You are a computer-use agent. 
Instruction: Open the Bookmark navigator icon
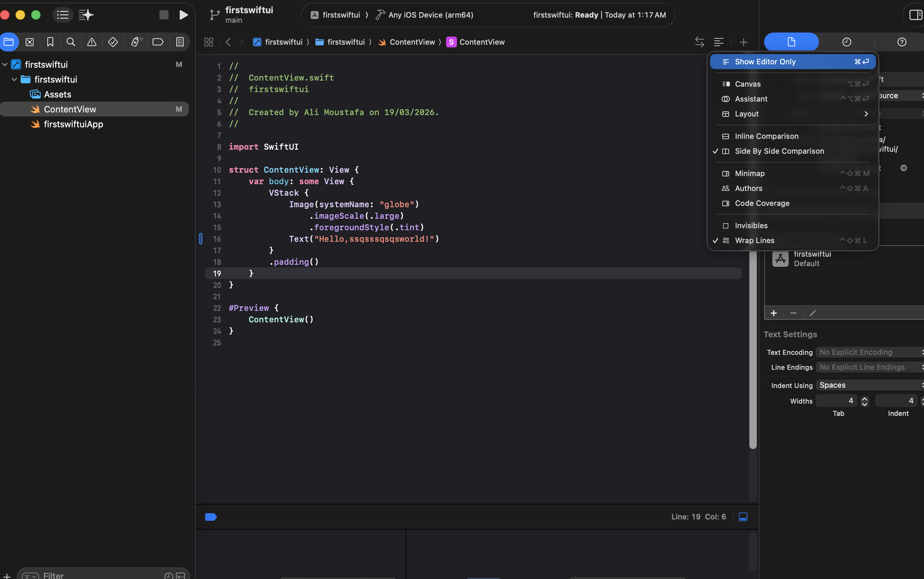(50, 42)
